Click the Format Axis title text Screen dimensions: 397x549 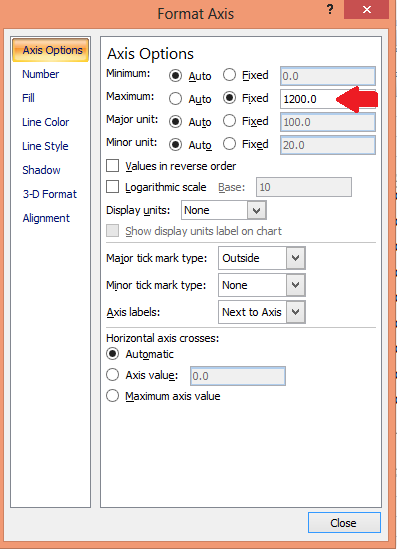(195, 14)
